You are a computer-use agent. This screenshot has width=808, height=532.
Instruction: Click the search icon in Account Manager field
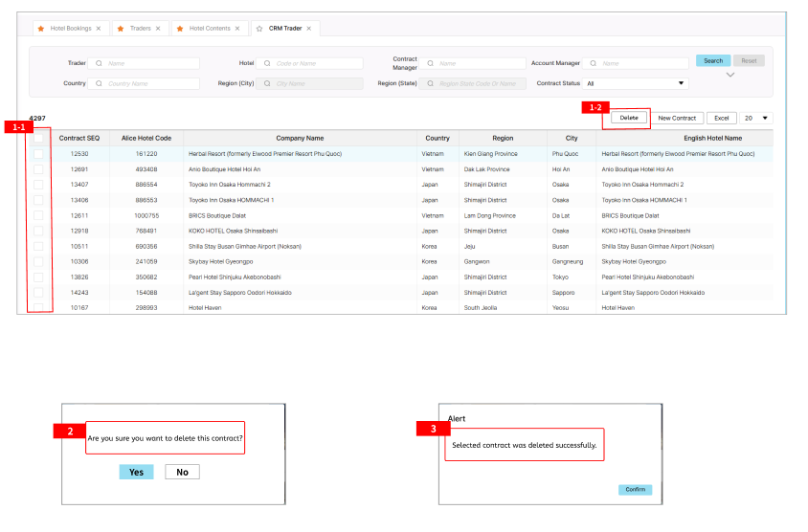point(594,63)
